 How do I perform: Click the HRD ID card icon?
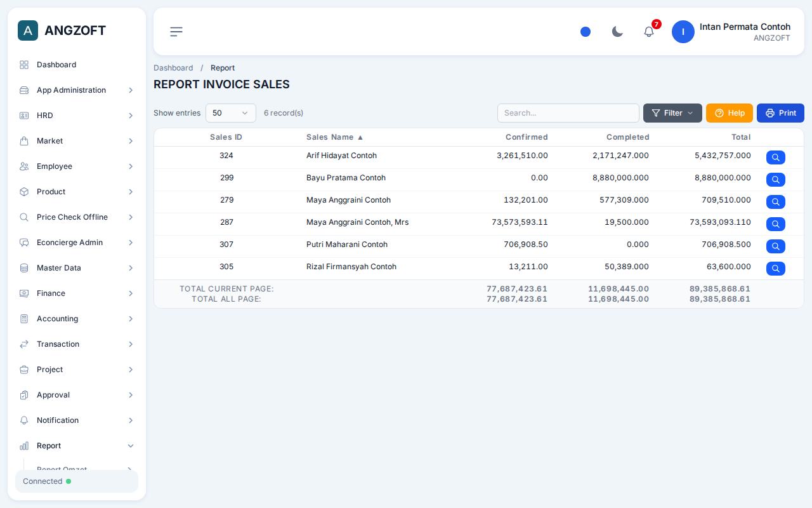click(24, 116)
